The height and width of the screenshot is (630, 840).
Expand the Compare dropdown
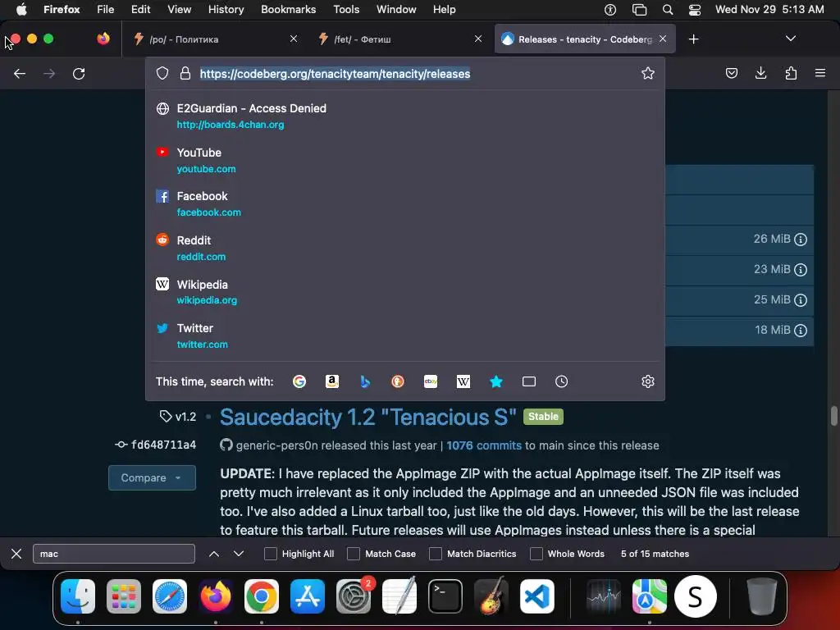coord(152,477)
